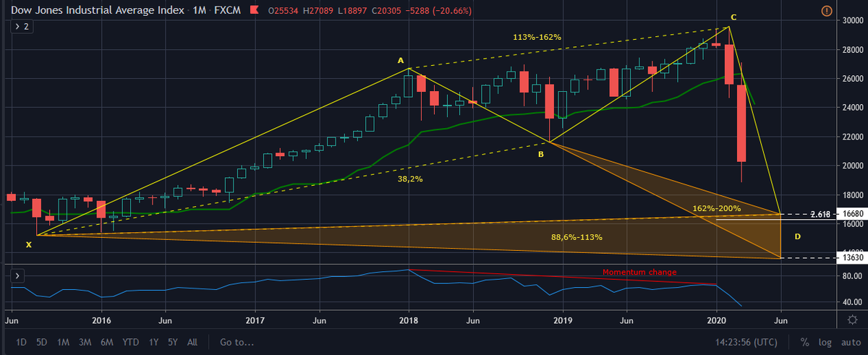868x355 pixels.
Task: Select the 1Y time range
Action: tap(153, 342)
